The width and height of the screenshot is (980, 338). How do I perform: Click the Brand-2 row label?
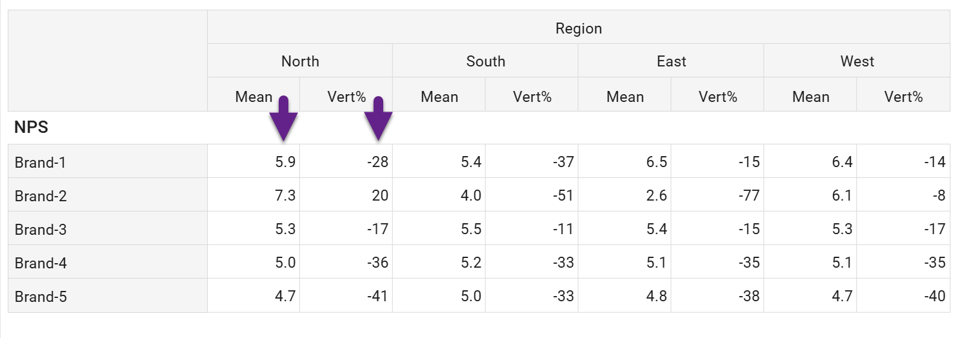pos(41,195)
